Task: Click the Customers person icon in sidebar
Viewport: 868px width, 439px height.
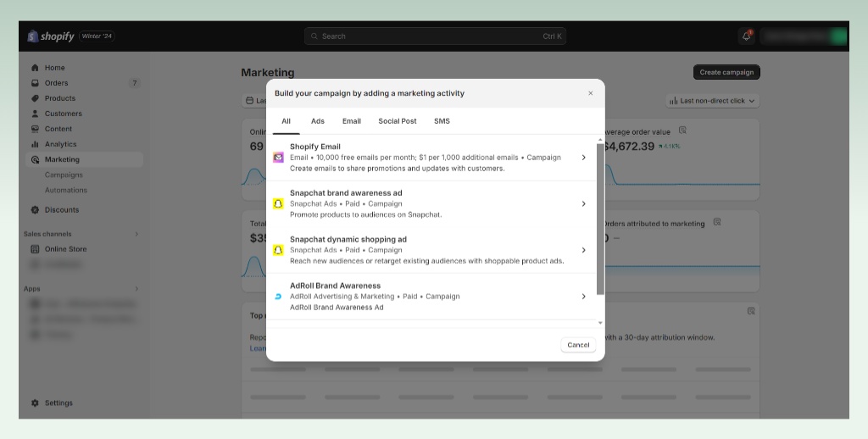Action: tap(35, 114)
